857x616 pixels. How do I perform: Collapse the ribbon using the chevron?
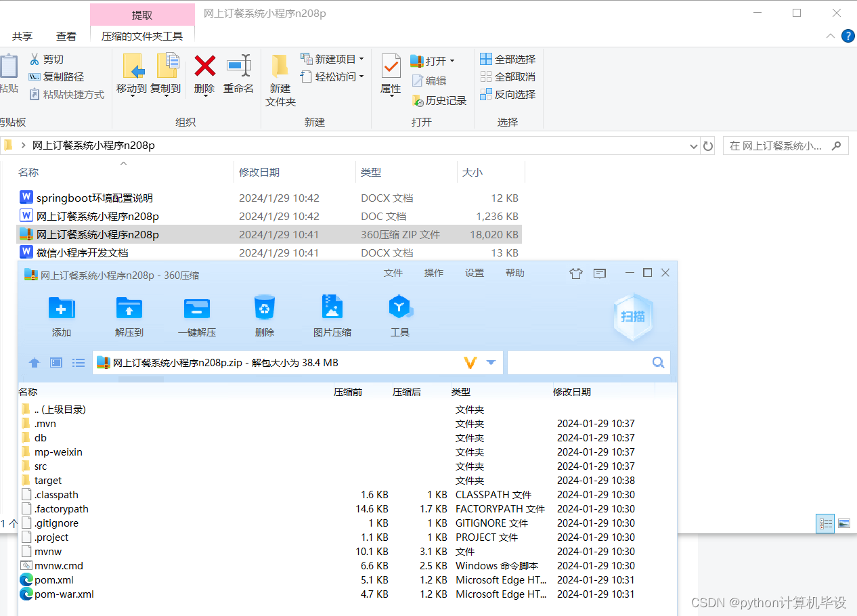[x=831, y=36]
